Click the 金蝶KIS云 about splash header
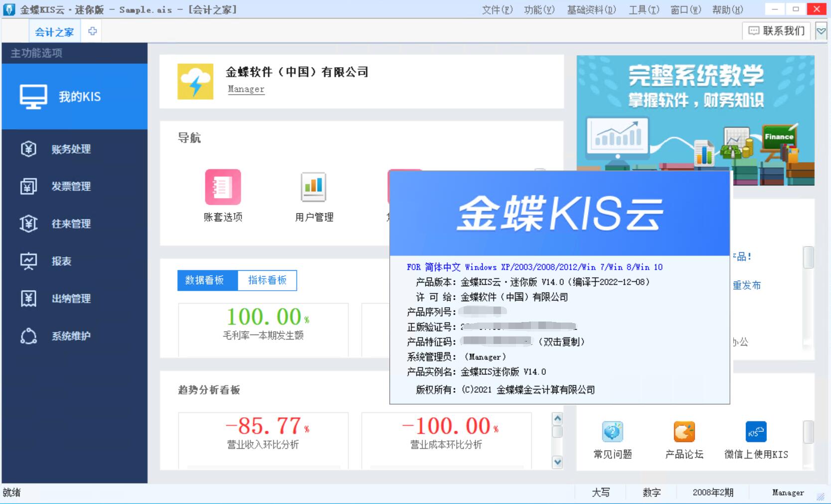 [559, 213]
